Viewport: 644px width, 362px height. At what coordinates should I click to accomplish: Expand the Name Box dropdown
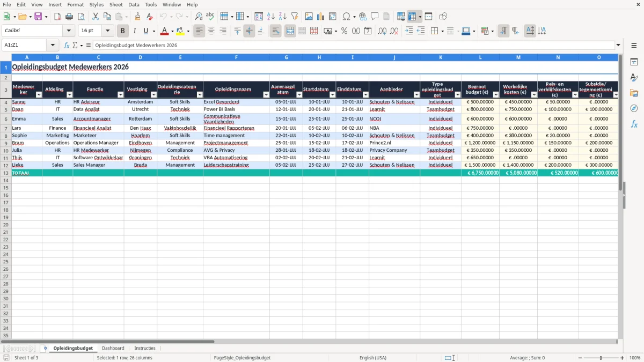coord(53,45)
